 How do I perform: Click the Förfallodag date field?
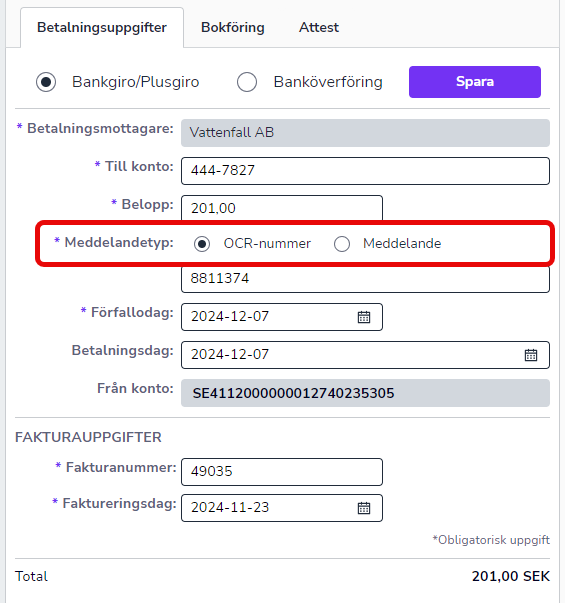pos(282,317)
